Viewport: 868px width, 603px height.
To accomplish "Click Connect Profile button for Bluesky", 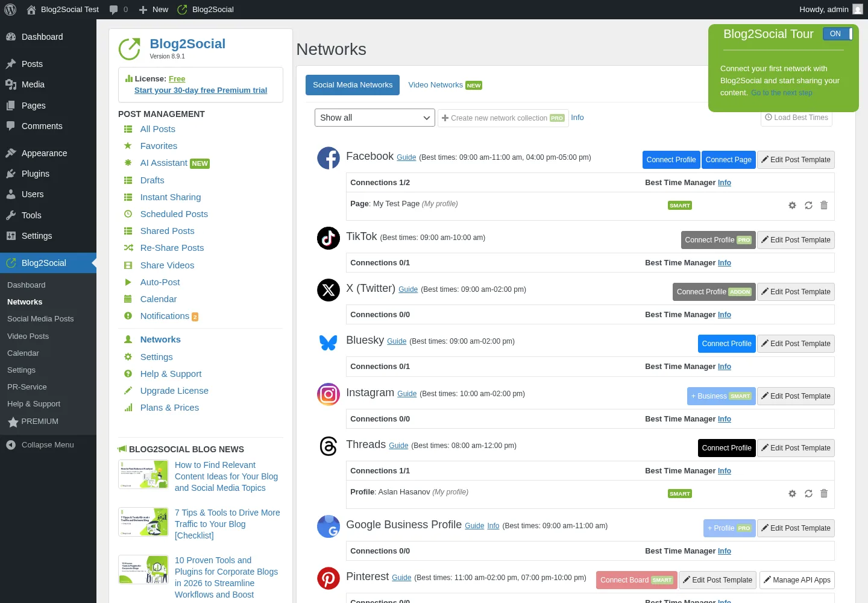I will click(x=726, y=344).
